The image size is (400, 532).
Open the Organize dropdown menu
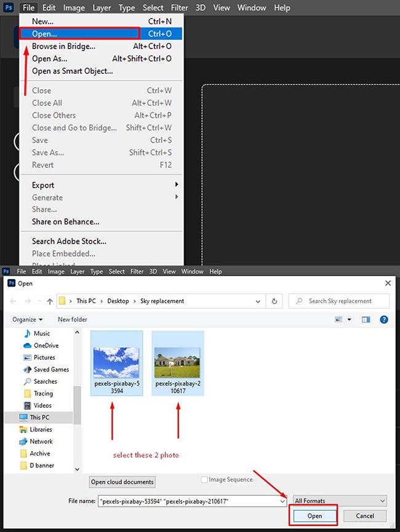(28, 320)
